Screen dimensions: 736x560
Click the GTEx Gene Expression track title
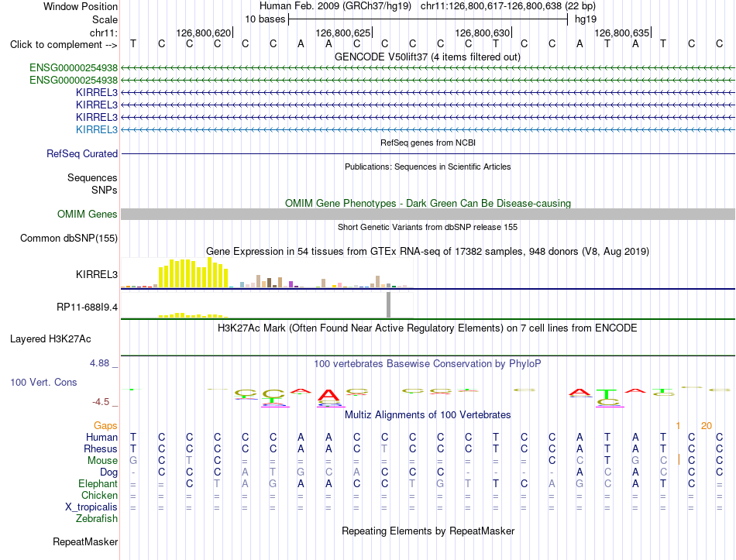428,251
